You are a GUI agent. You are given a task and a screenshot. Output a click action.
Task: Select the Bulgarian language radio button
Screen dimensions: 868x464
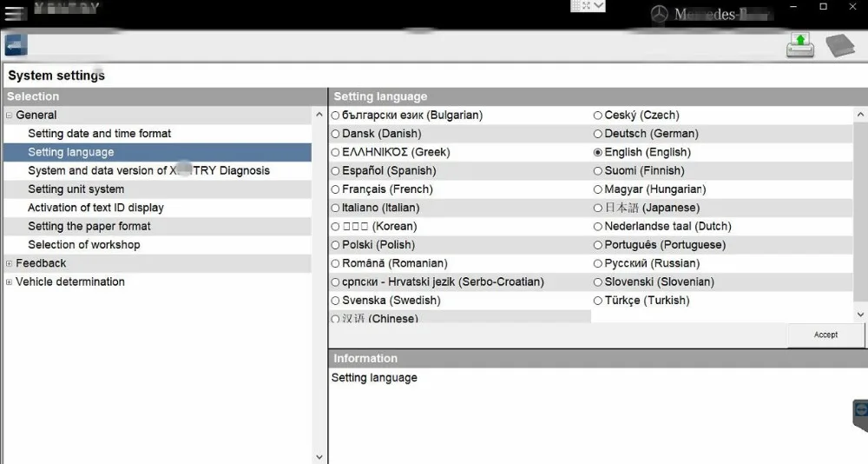[335, 116]
